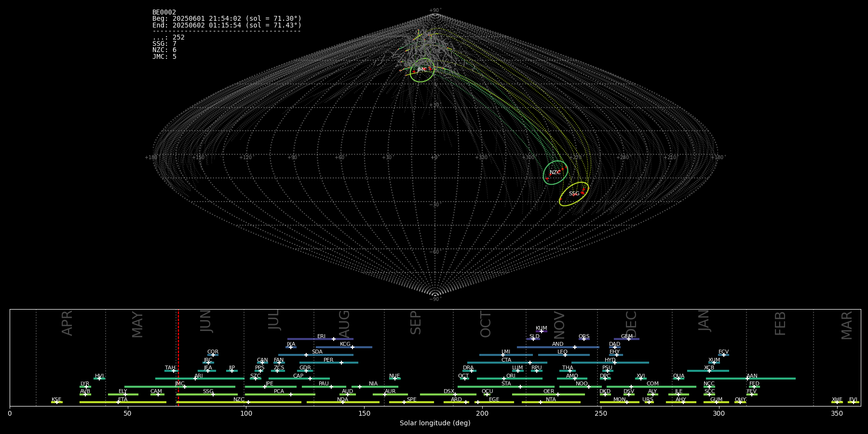Click the SSG shower label in timeline
Viewport: 868px width, 434px height.
coord(208,392)
